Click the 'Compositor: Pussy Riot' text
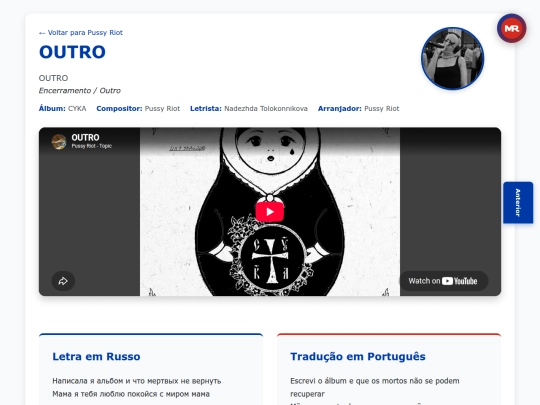Image resolution: width=540 pixels, height=405 pixels. (138, 108)
